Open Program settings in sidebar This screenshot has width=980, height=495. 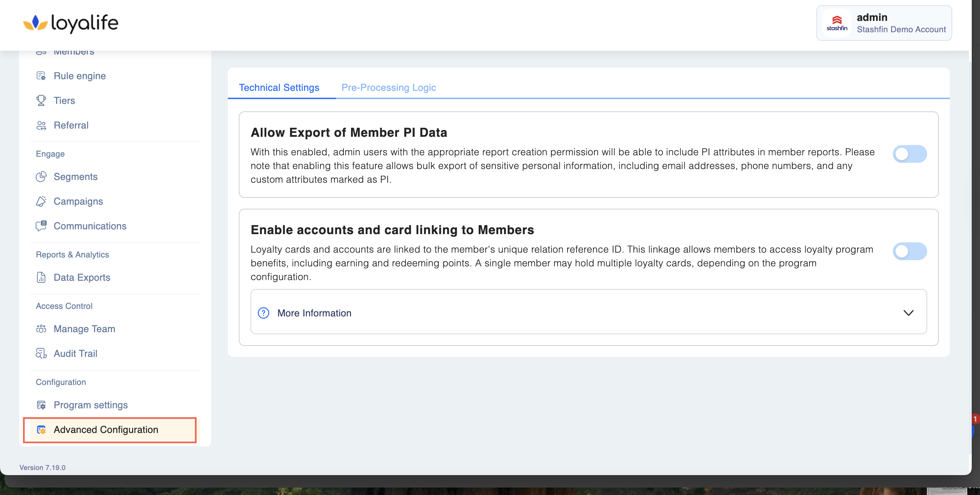[x=91, y=405]
